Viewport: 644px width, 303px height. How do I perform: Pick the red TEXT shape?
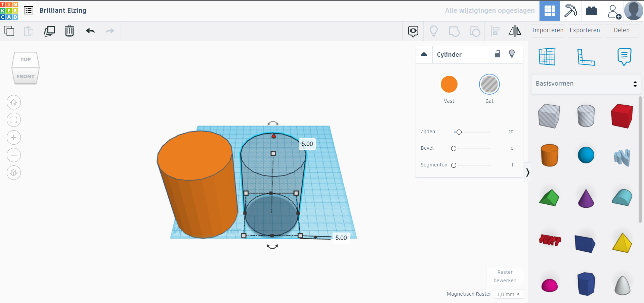550,240
